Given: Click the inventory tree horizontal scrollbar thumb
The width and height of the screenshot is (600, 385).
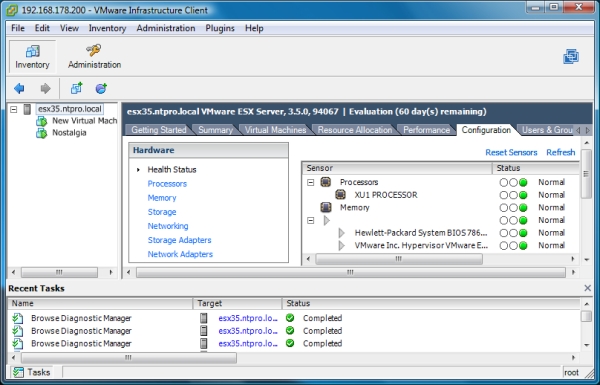Looking at the screenshot, I should (59, 272).
